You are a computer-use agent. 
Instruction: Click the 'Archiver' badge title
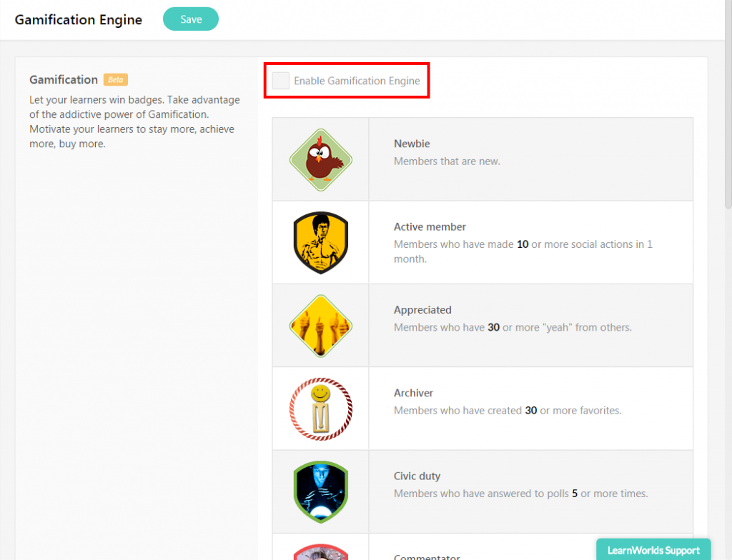414,393
